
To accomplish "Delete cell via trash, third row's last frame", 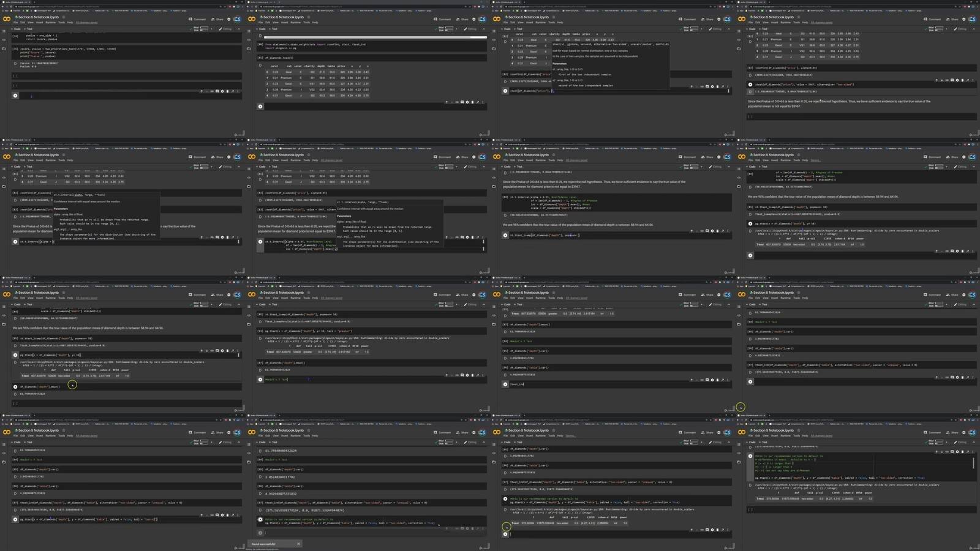I will [x=963, y=377].
